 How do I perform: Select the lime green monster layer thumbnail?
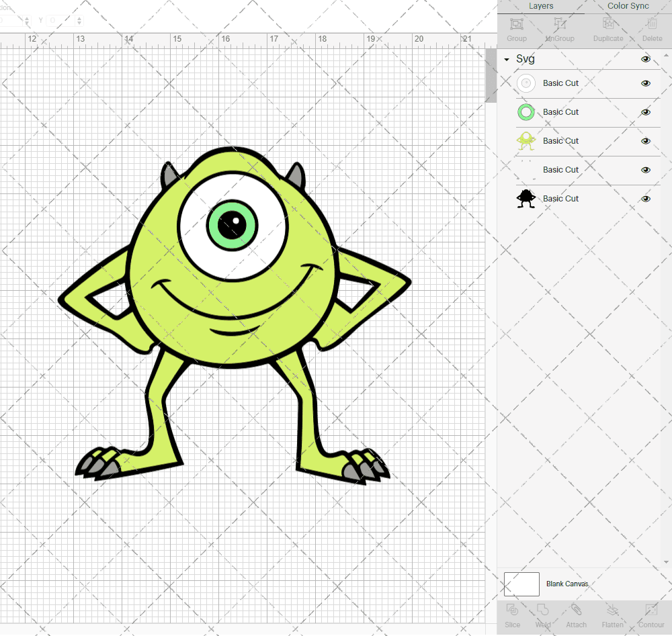(x=526, y=141)
